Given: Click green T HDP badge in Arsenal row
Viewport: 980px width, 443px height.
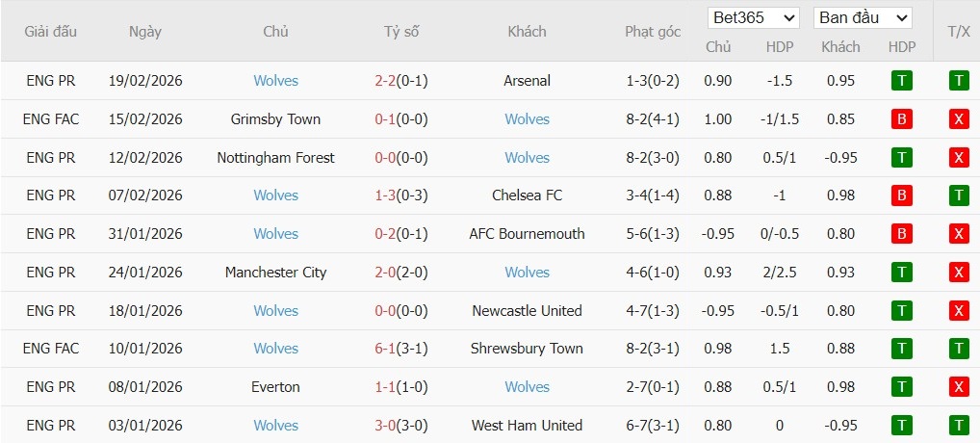Looking at the screenshot, I should click(901, 81).
